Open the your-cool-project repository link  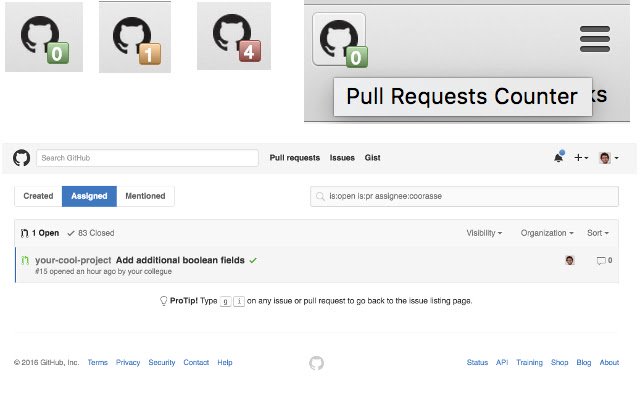(73, 260)
